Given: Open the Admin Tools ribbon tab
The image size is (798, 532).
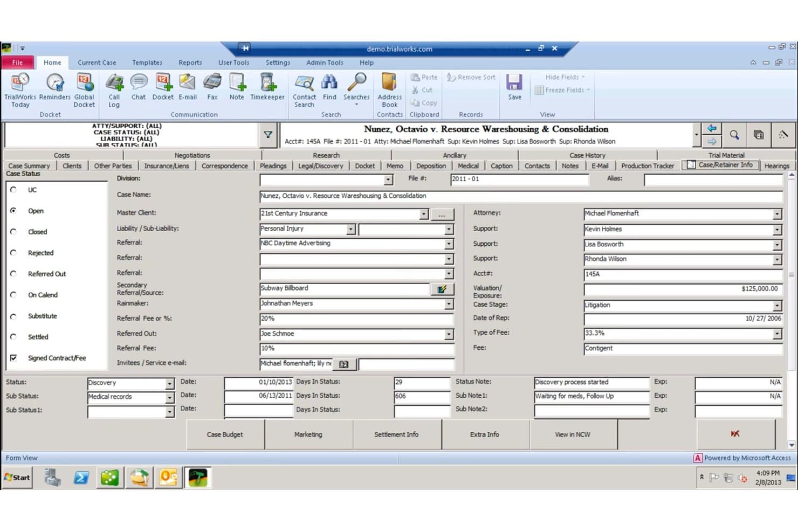Looking at the screenshot, I should coord(325,63).
